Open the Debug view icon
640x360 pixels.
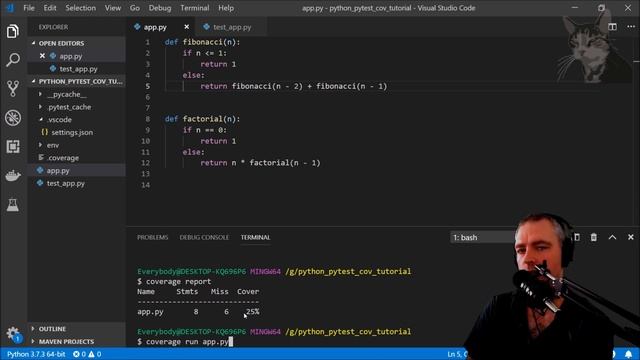13,118
